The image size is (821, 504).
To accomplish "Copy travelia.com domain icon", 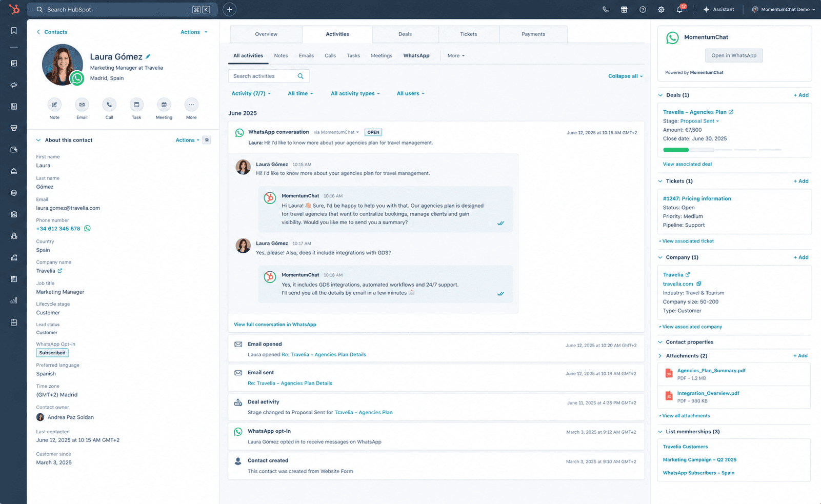I will click(x=699, y=284).
